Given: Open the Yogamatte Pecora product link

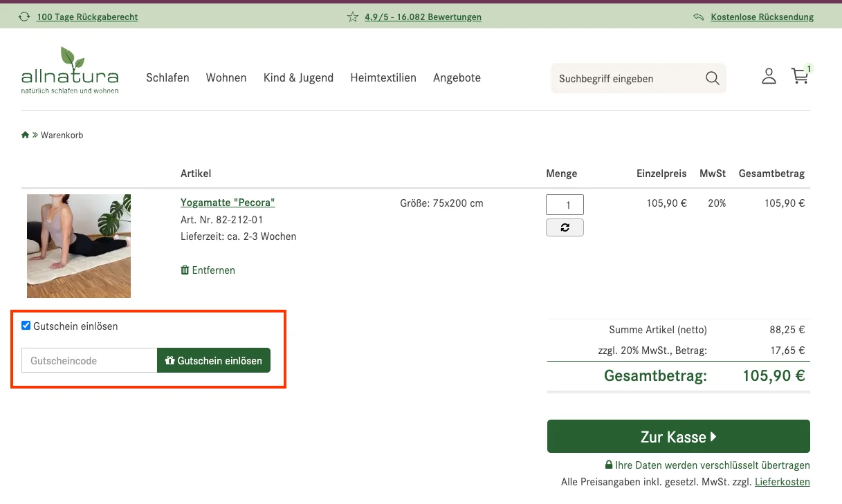Looking at the screenshot, I should (x=228, y=202).
